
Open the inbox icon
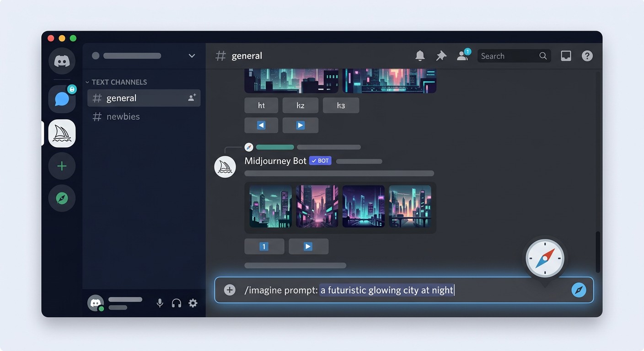(x=566, y=56)
